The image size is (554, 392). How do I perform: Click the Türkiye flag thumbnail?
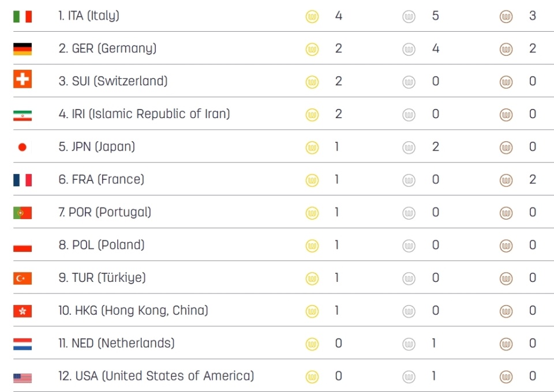tap(23, 278)
